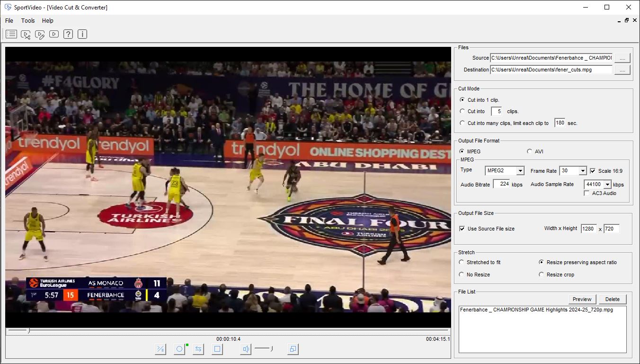Click the swap arrows loop button
This screenshot has width=640, height=364.
pyautogui.click(x=198, y=349)
